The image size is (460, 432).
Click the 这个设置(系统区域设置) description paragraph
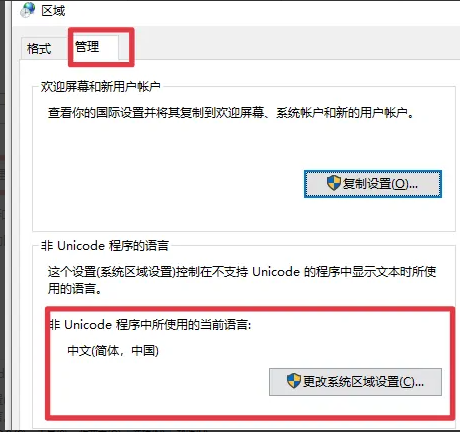[242, 280]
